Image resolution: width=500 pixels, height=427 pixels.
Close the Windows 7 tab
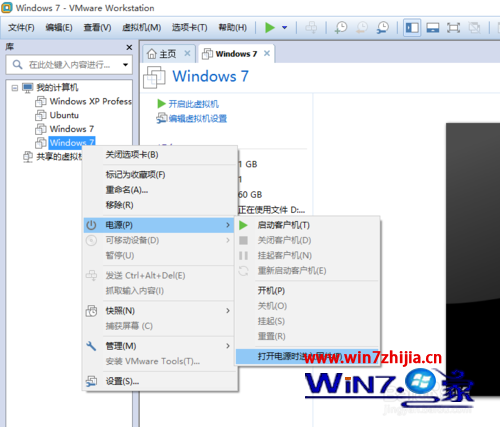pos(267,53)
